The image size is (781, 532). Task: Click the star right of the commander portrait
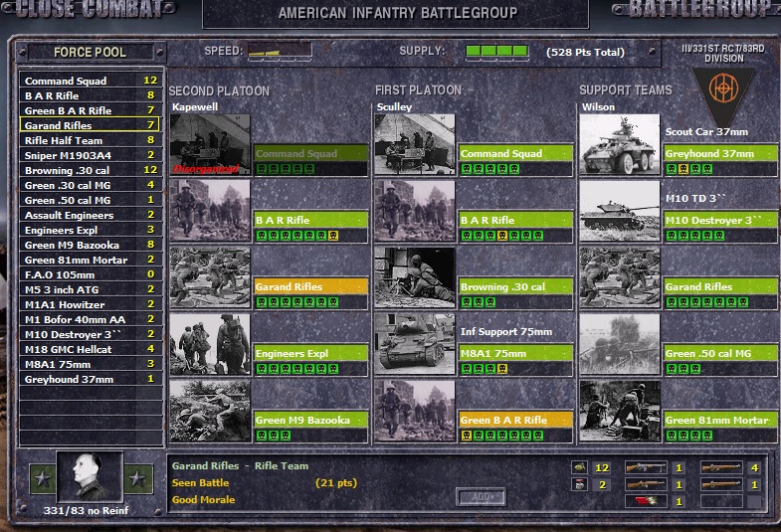[x=139, y=479]
